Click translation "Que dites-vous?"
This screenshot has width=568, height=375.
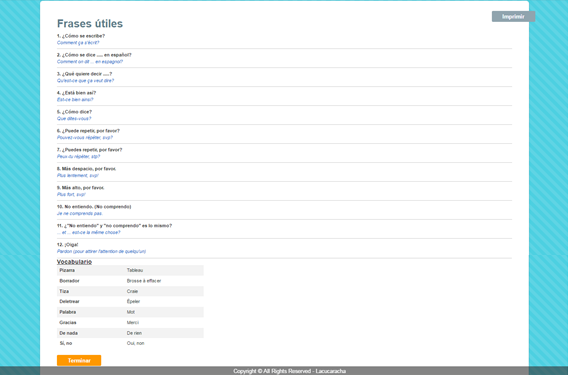(x=74, y=119)
